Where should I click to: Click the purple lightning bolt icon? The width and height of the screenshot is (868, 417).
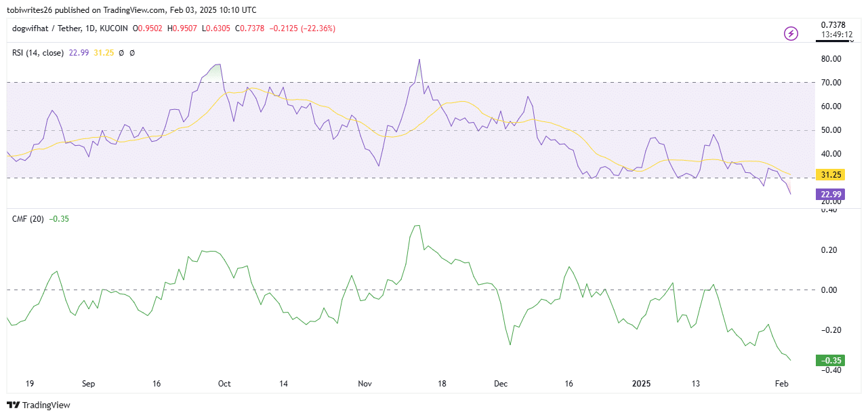click(791, 33)
